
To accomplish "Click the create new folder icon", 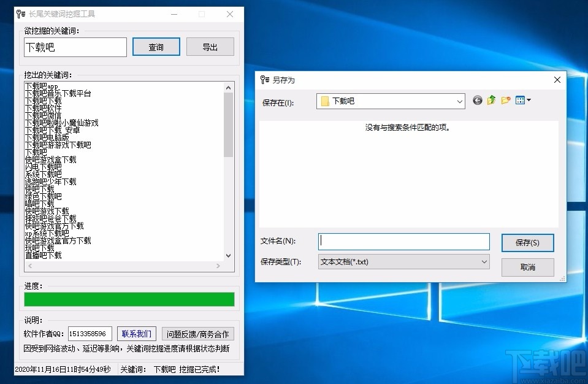I will 505,100.
